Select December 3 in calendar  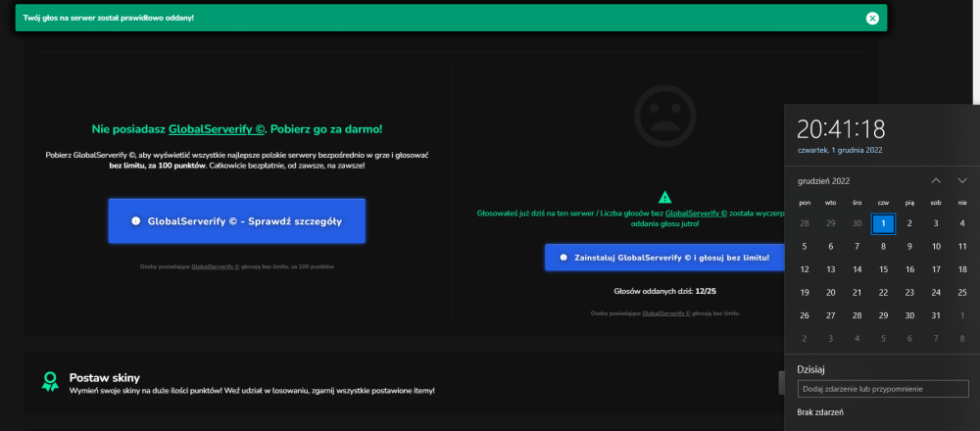[x=936, y=223]
